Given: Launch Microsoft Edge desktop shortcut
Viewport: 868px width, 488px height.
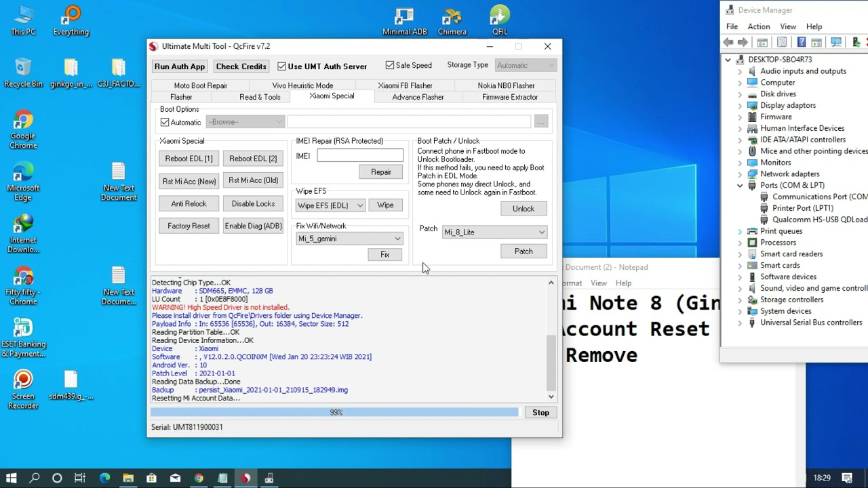Looking at the screenshot, I should (x=23, y=182).
